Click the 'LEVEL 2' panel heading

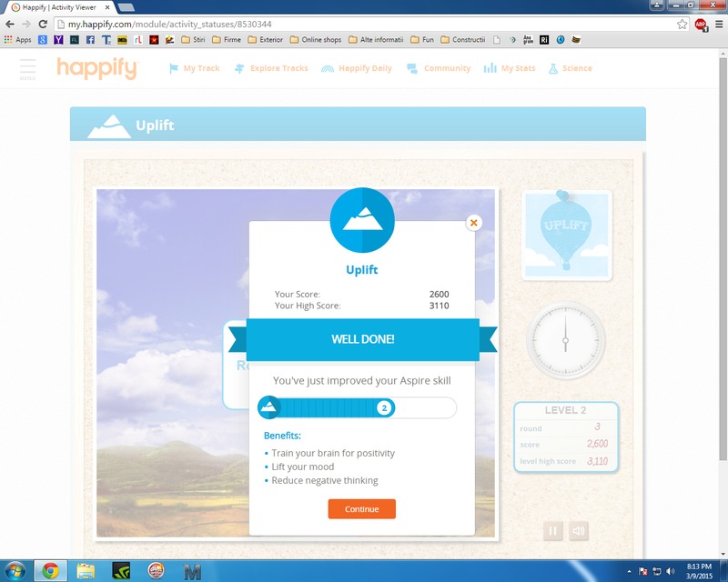pos(565,410)
